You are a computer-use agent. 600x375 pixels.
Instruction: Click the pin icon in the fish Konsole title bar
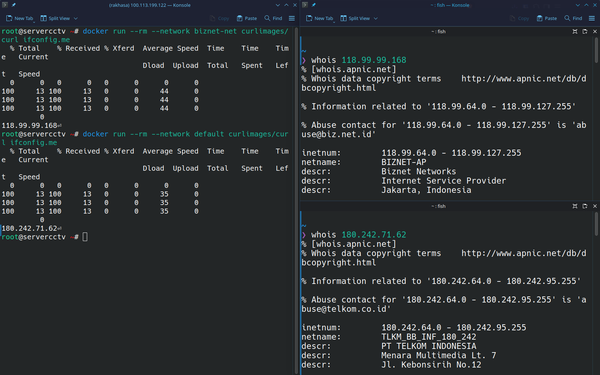coord(314,5)
